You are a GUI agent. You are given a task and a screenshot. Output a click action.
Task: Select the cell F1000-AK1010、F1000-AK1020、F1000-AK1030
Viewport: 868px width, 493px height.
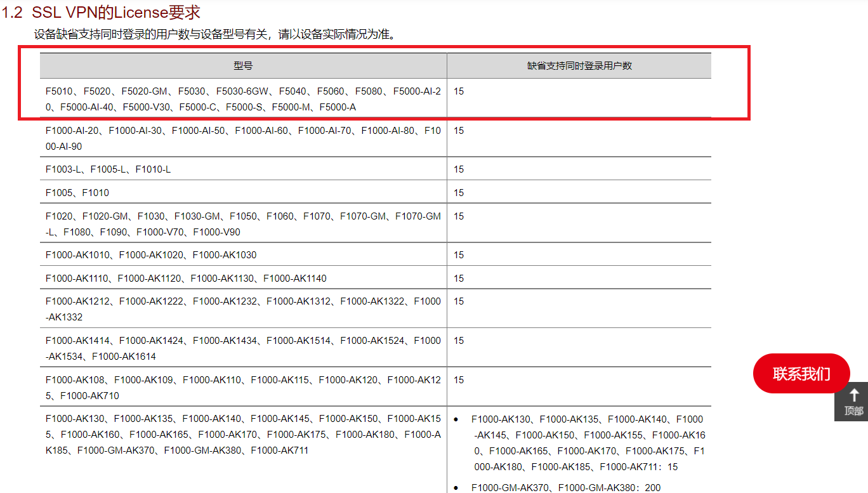[243, 255]
